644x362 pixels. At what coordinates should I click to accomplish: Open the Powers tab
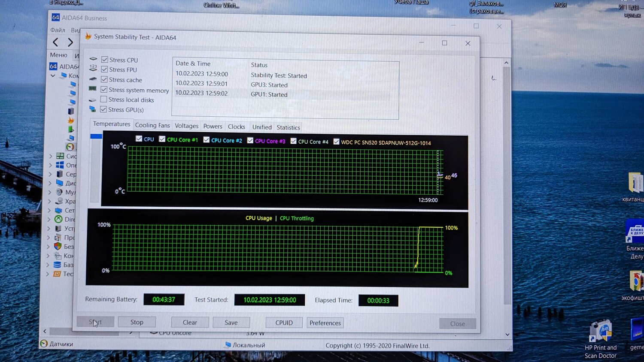coord(213,126)
